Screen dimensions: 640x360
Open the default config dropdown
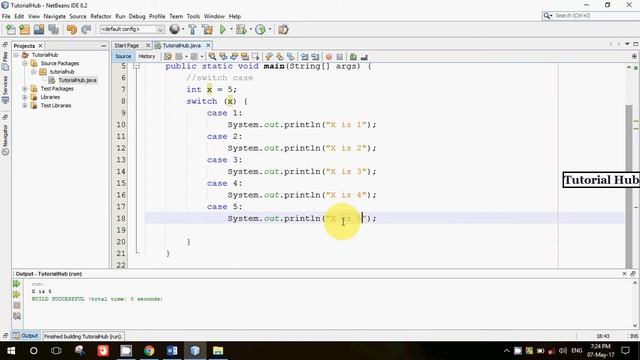132,29
